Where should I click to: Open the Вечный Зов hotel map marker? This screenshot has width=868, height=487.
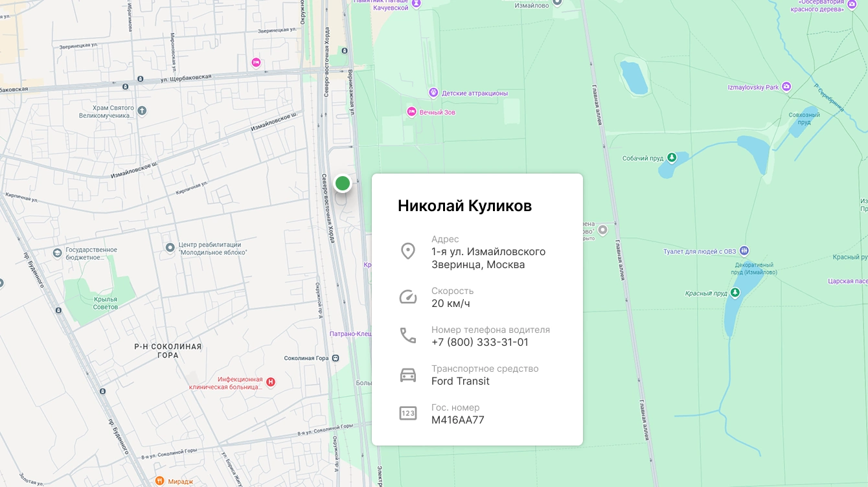[x=411, y=112]
